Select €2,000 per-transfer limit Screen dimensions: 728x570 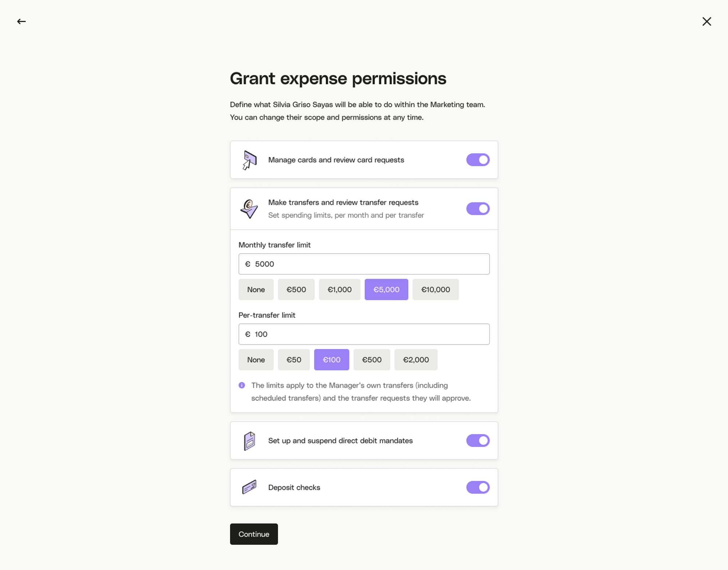click(x=416, y=360)
